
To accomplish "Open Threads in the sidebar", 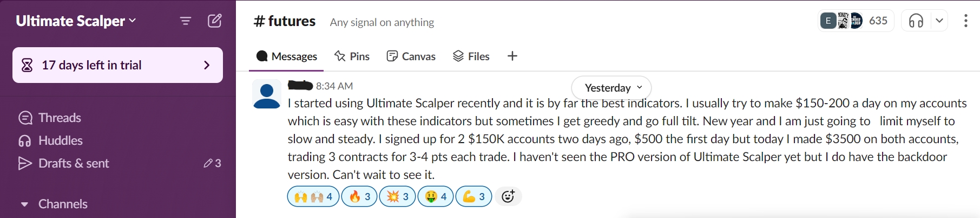I will pyautogui.click(x=60, y=118).
